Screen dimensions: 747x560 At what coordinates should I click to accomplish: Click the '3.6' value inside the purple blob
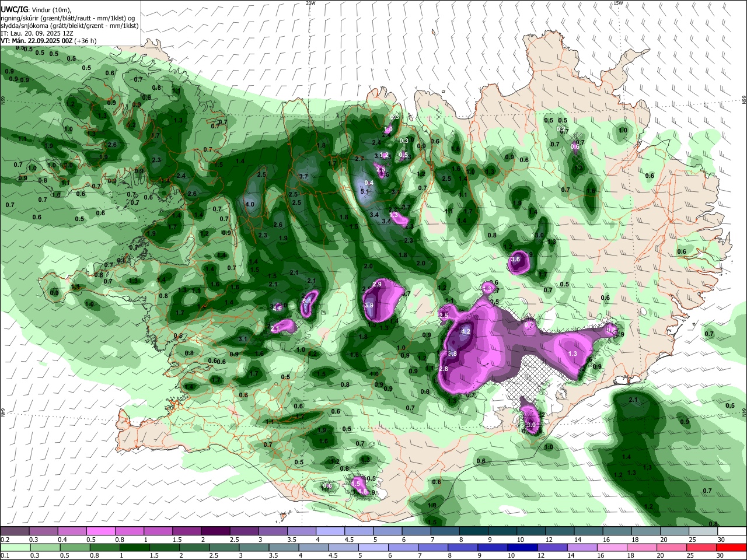pos(515,260)
